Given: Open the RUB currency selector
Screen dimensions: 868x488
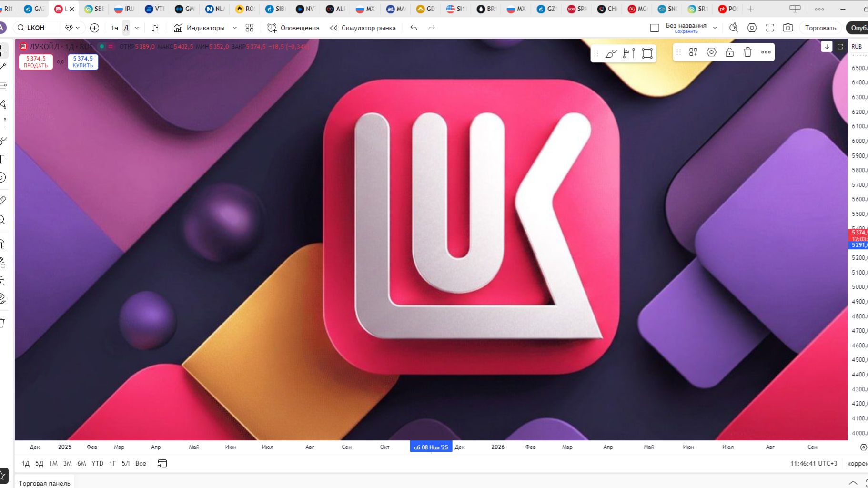Looking at the screenshot, I should [x=857, y=46].
